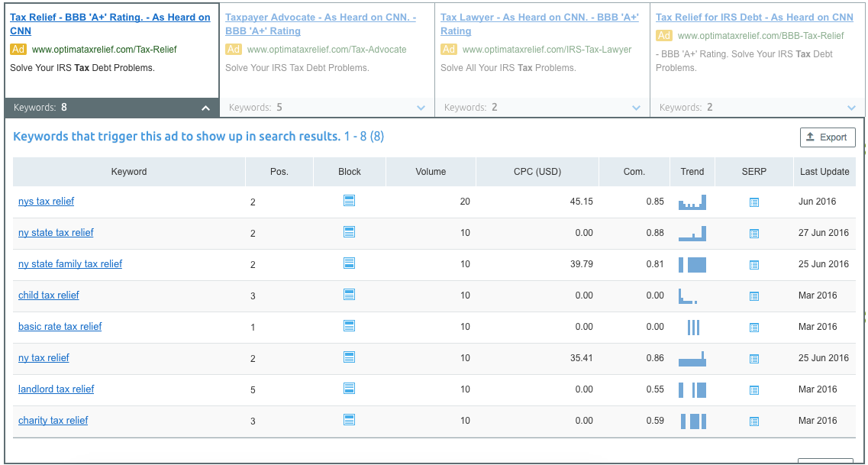Open the Block icon for nys tax relief
This screenshot has width=868, height=465.
pyautogui.click(x=349, y=201)
